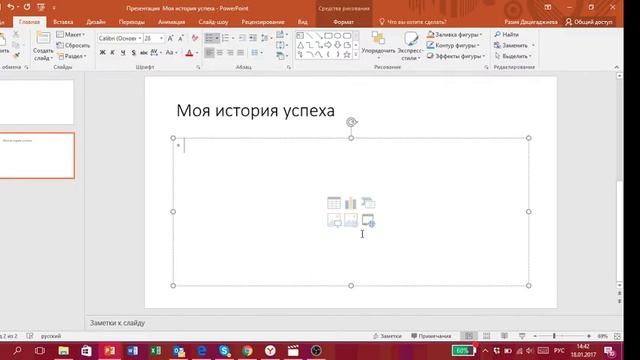Open Shape Fill (Заливка фигуры) dropdown

click(454, 35)
